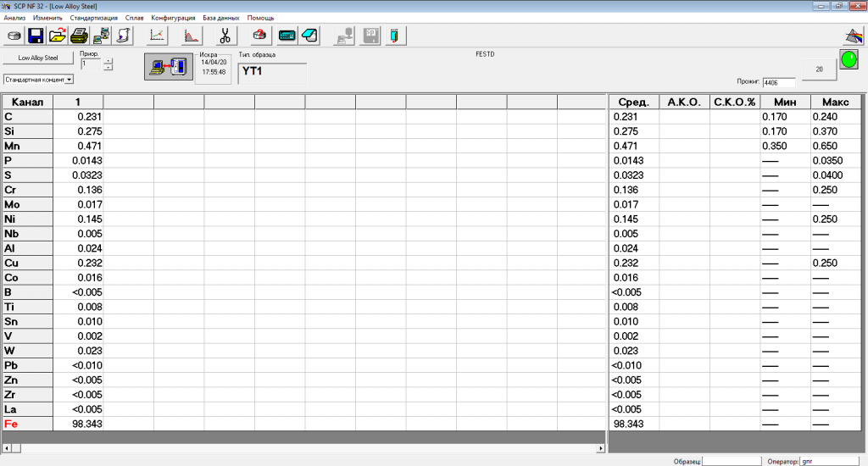Increase the Приор. value with up arrow
This screenshot has height=466, width=868.
108,59
